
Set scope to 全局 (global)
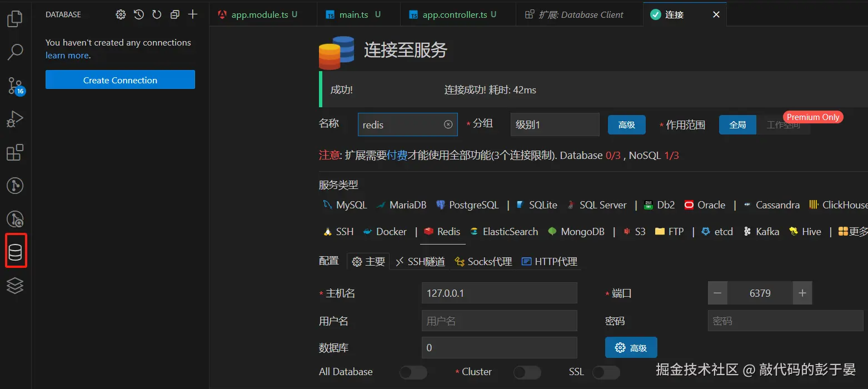[x=737, y=124]
